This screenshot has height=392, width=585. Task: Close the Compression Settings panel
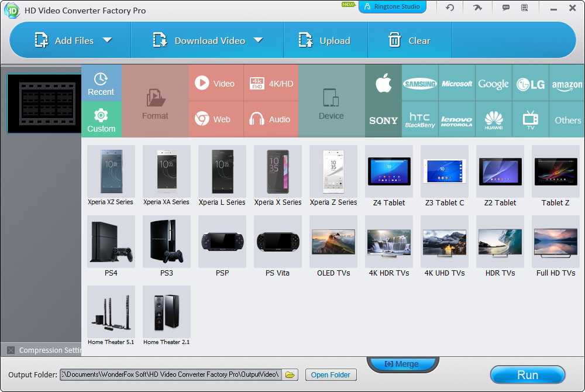(11, 350)
